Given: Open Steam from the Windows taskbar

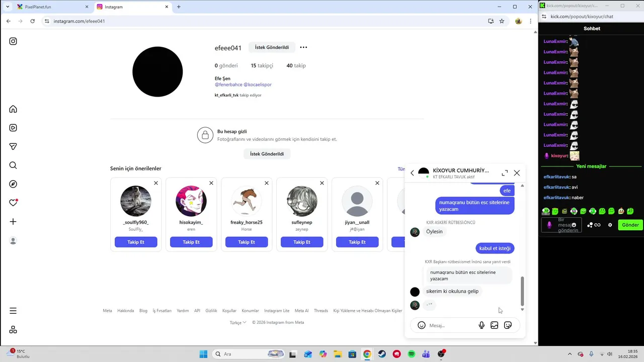Looking at the screenshot, I should pyautogui.click(x=382, y=354).
